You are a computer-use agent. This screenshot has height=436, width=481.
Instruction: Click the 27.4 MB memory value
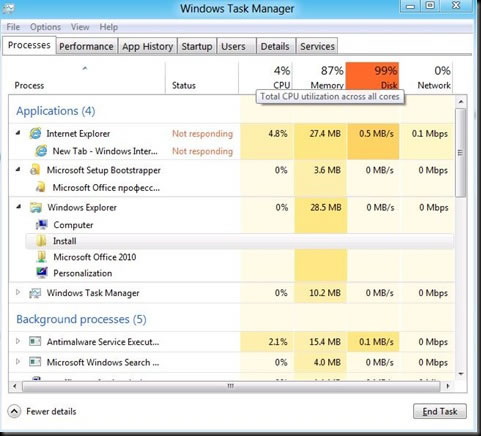[325, 134]
